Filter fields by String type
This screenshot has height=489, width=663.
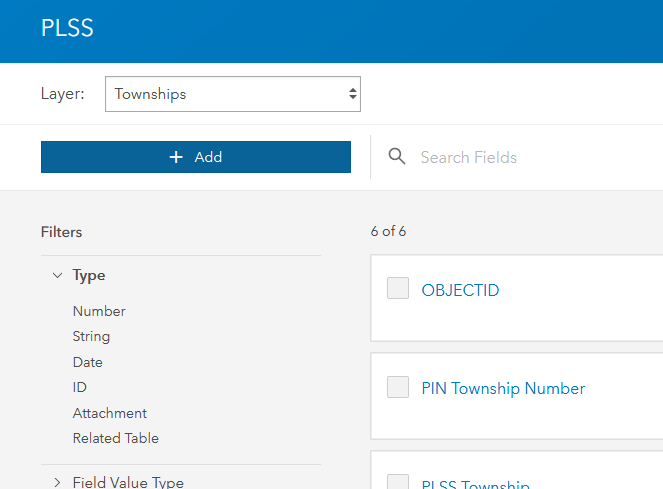(x=91, y=337)
